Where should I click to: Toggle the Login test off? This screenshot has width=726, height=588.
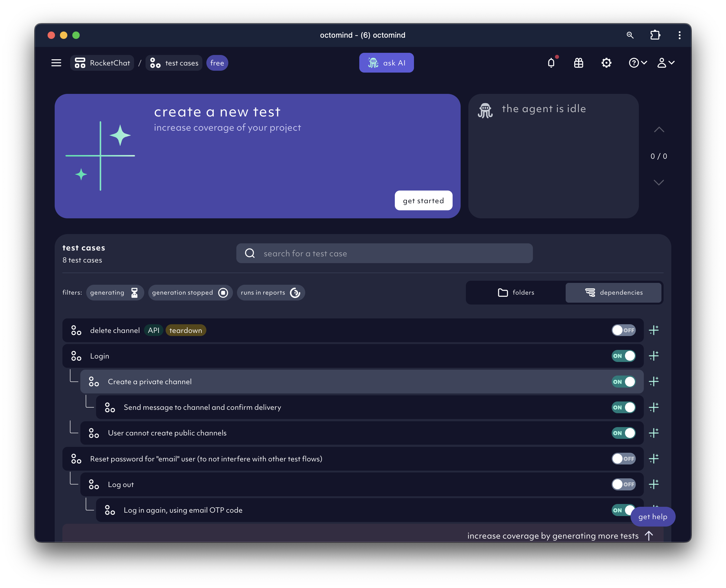623,356
